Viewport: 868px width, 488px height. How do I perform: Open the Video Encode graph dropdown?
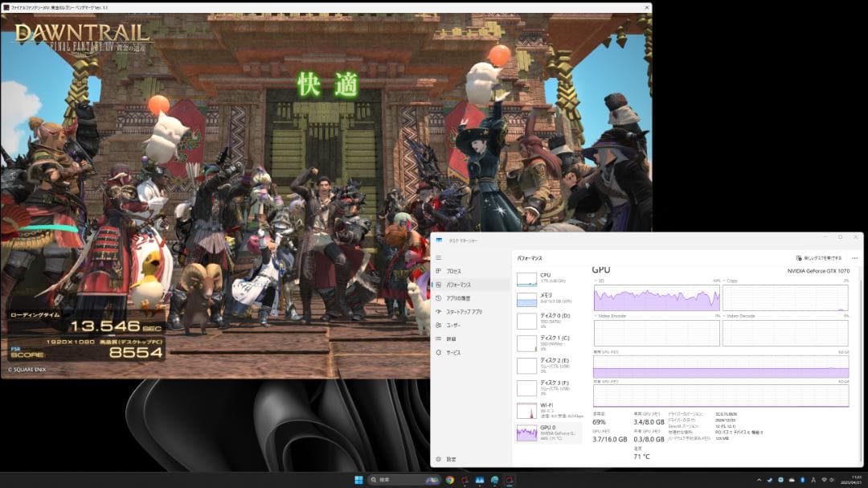point(598,316)
